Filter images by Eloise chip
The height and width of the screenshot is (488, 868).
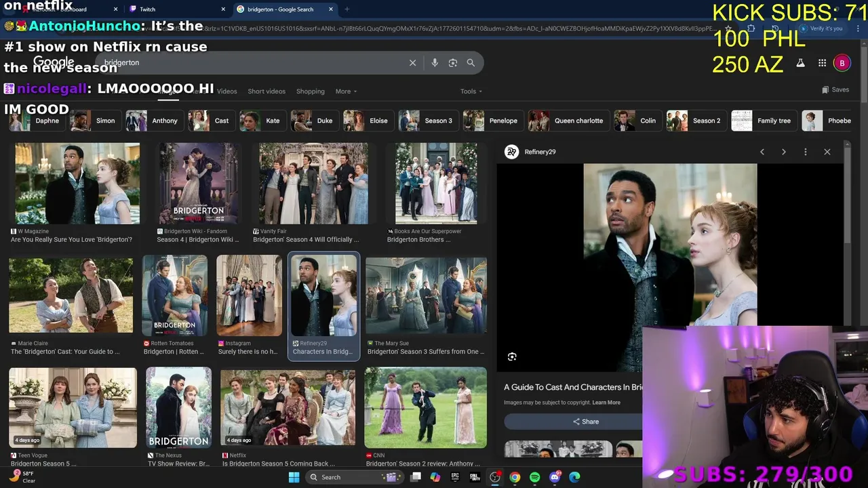pyautogui.click(x=368, y=121)
